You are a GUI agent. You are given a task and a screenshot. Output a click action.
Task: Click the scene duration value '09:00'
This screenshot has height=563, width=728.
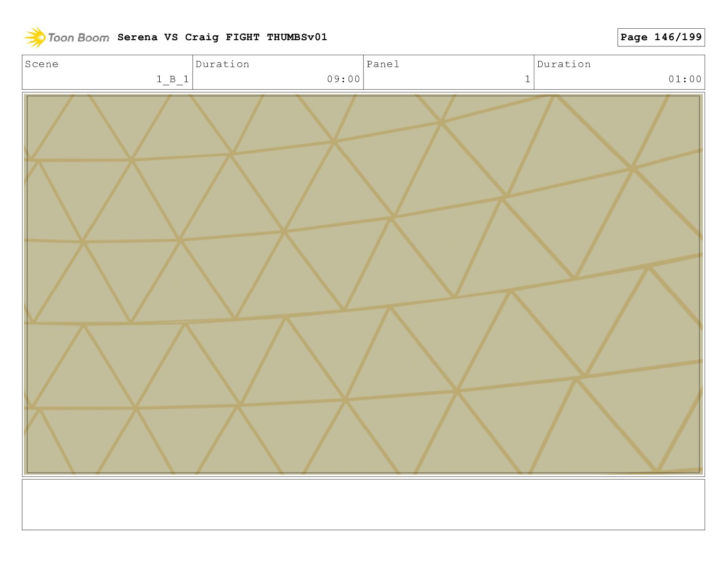[343, 79]
